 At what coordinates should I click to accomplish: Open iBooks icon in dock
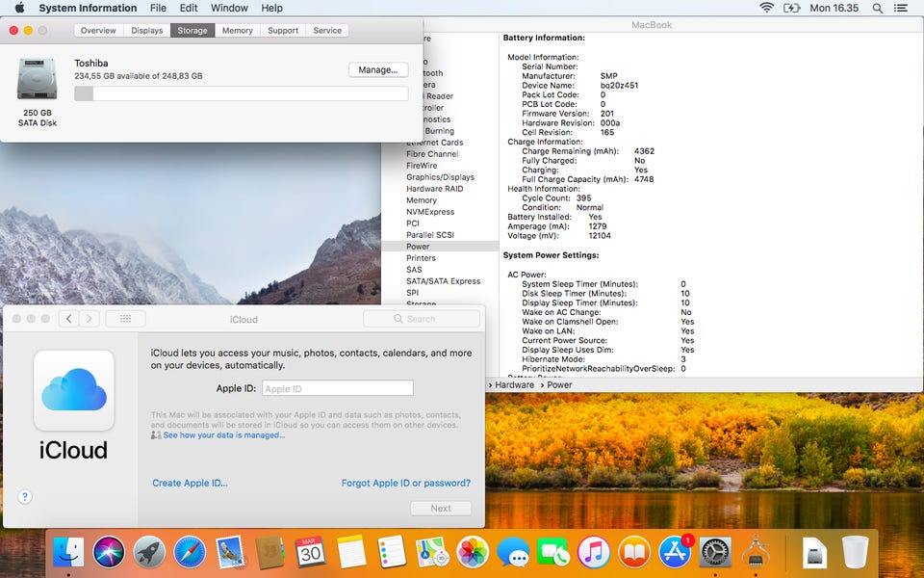click(634, 553)
